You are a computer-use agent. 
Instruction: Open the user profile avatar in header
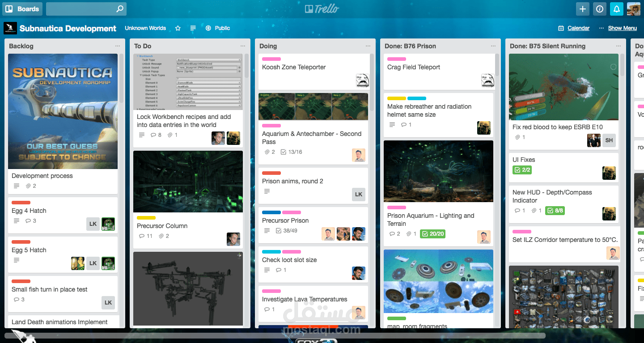(634, 9)
